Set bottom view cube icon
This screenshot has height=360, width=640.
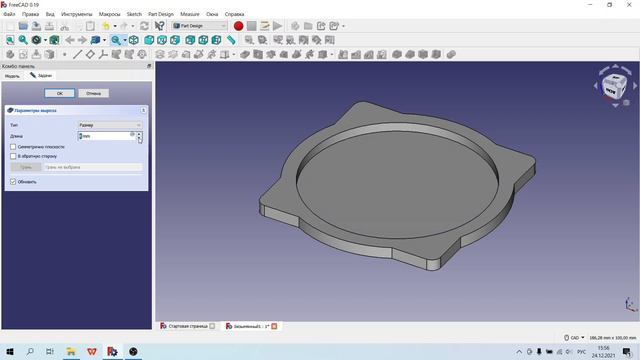coord(203,40)
